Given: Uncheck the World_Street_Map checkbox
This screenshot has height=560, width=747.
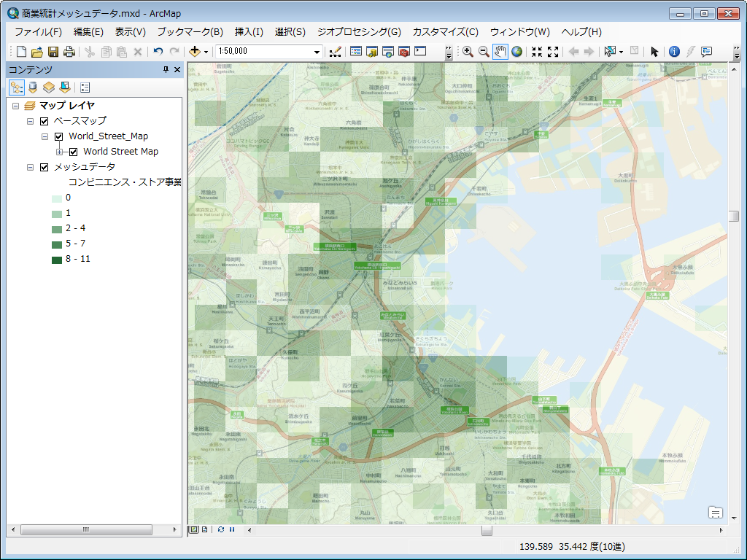Looking at the screenshot, I should click(58, 136).
